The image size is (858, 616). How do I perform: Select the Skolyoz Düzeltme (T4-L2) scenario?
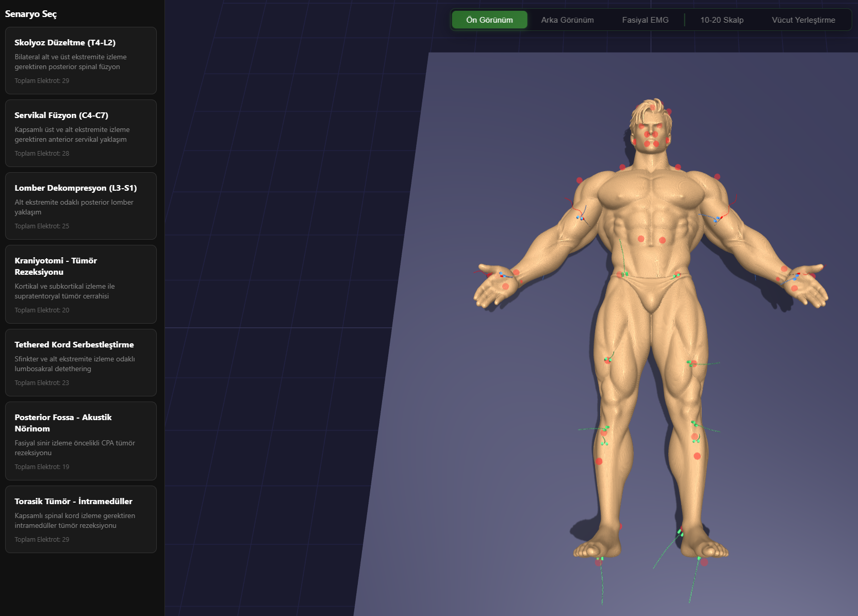[x=80, y=60]
